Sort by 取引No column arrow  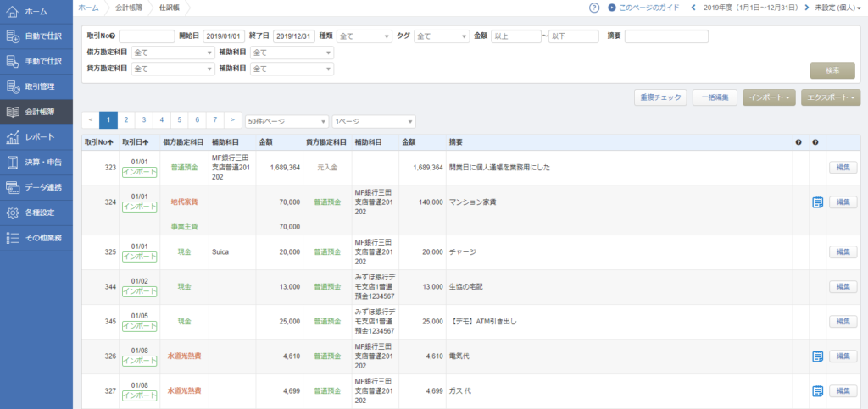pos(111,142)
